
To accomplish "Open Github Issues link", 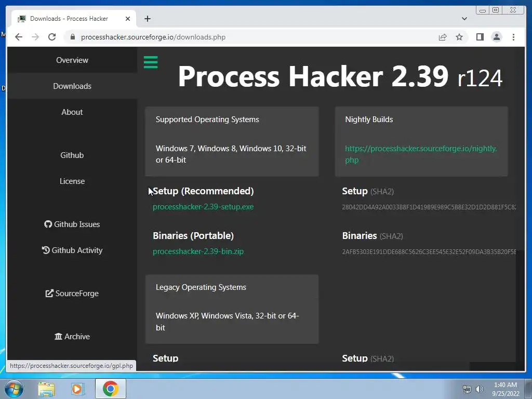I will [x=72, y=224].
